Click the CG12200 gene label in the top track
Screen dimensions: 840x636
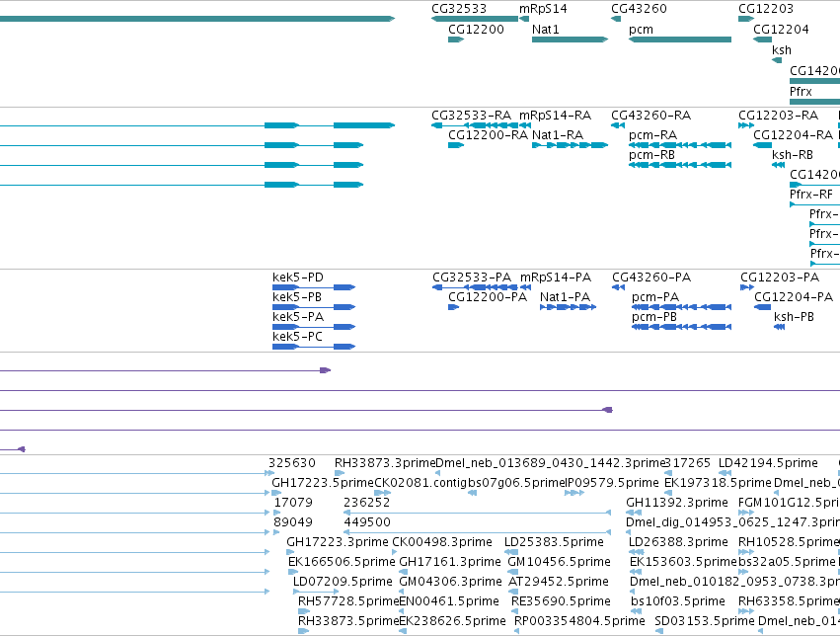pos(476,30)
